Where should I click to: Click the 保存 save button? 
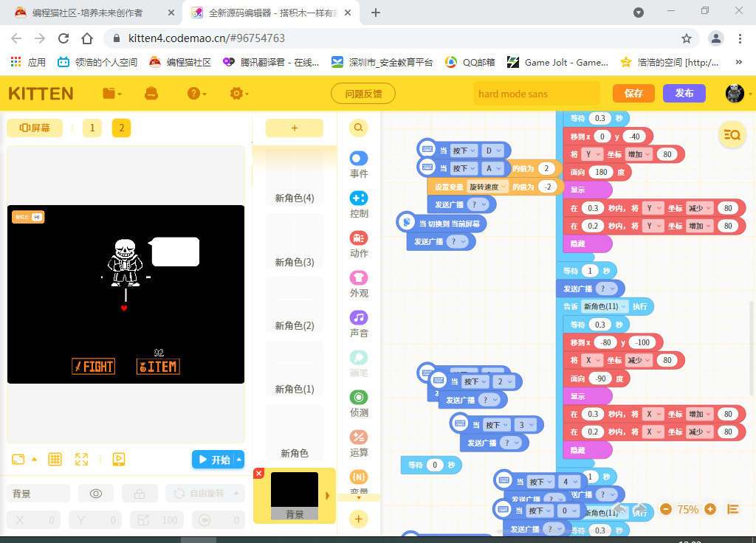point(633,93)
